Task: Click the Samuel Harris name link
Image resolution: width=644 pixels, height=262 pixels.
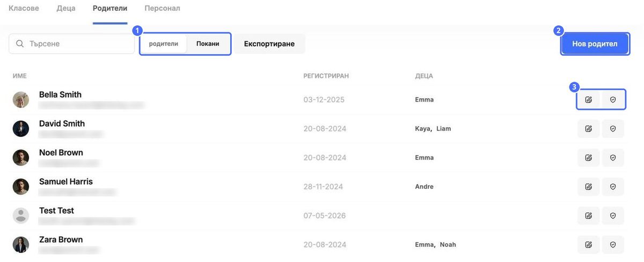Action: [66, 181]
